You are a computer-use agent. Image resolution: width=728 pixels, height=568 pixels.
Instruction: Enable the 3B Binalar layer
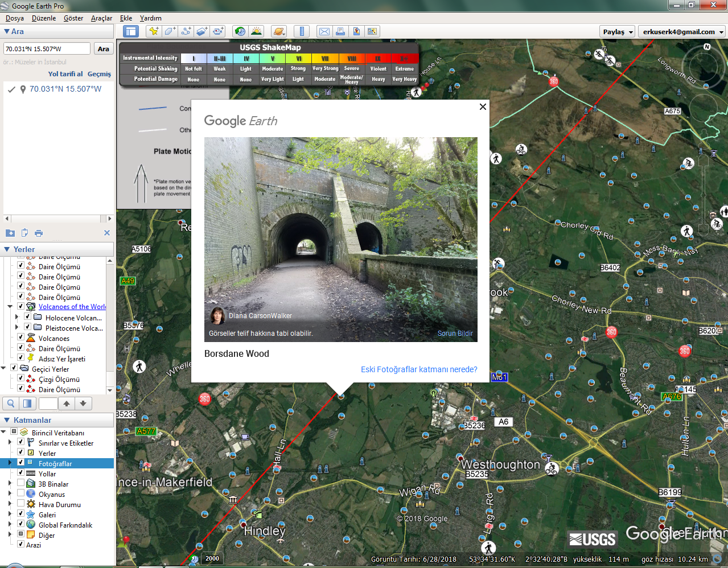pos(20,483)
